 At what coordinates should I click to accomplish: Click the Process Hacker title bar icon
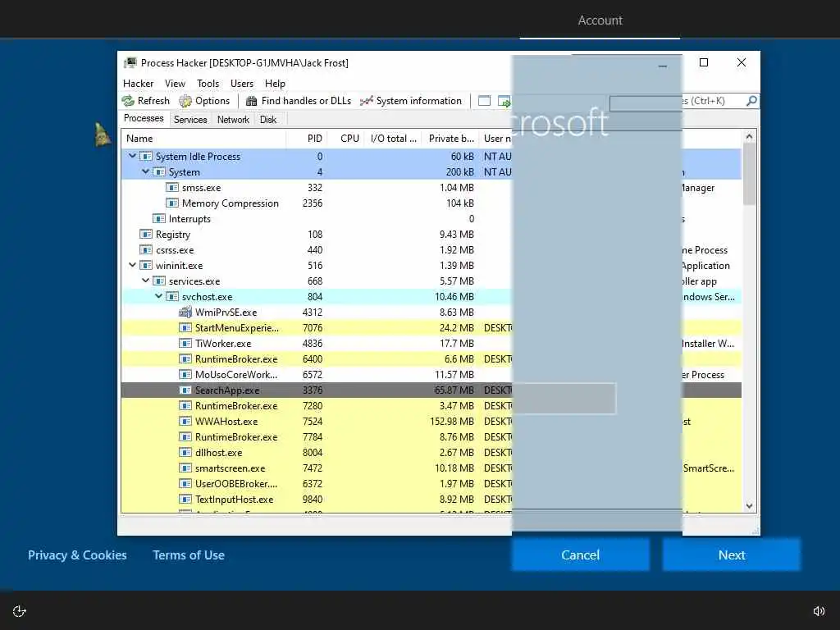coord(130,62)
